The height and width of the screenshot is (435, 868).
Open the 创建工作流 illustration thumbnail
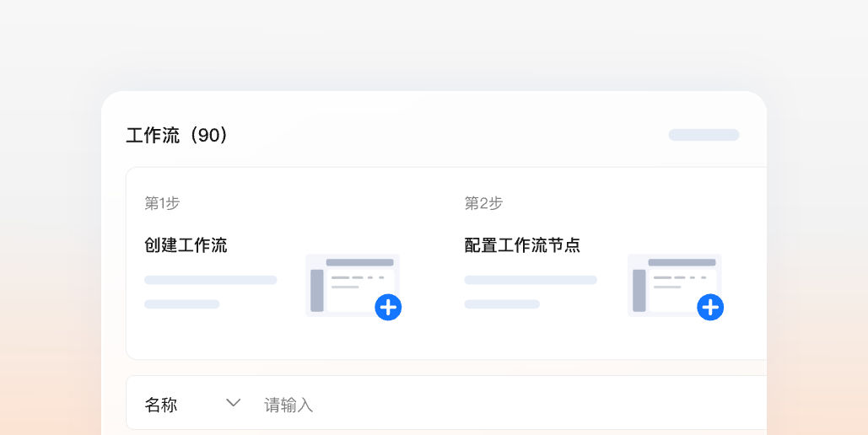(353, 286)
